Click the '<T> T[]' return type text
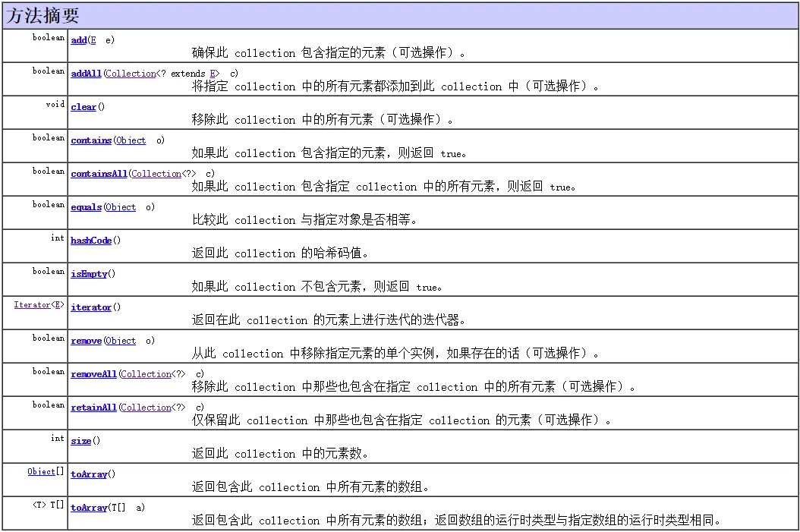This screenshot has width=800, height=532. pos(49,505)
